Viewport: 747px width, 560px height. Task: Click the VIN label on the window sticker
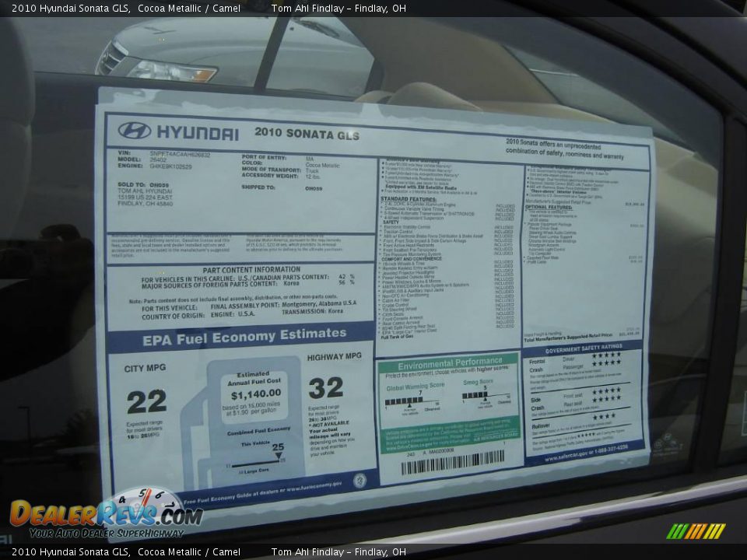tap(124, 153)
